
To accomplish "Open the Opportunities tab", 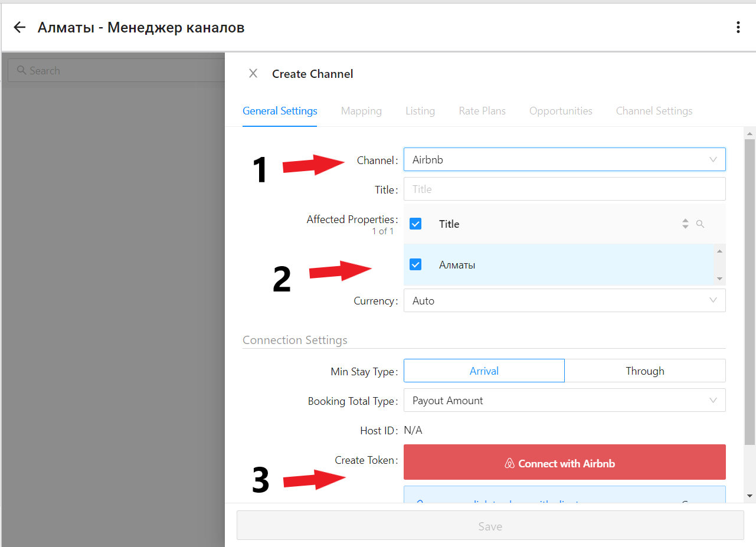I will click(x=561, y=111).
